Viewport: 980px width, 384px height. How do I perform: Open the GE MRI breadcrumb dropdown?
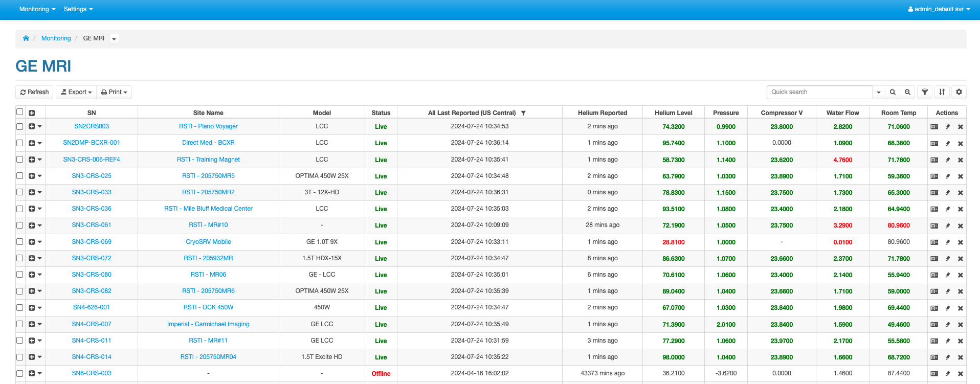[114, 39]
